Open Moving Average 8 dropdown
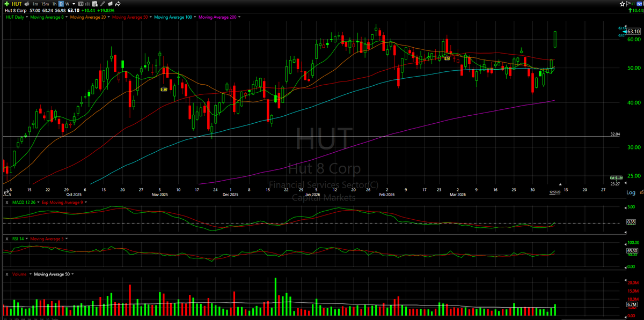The image size is (644, 320). pyautogui.click(x=67, y=17)
